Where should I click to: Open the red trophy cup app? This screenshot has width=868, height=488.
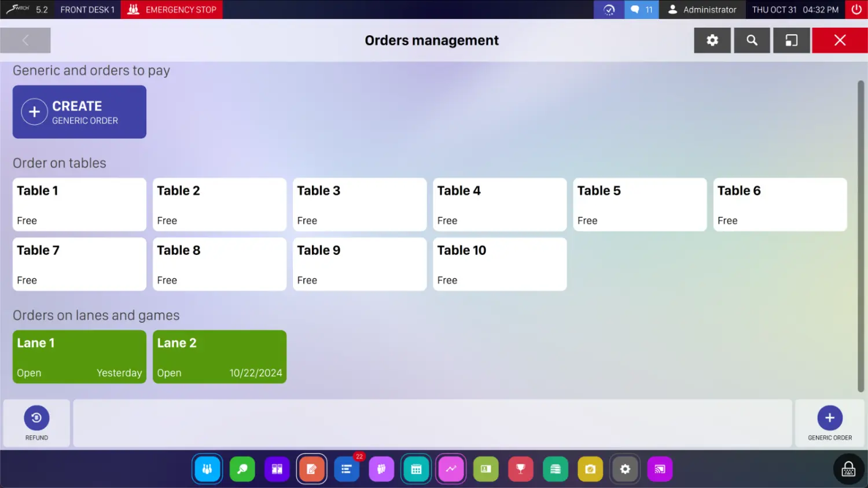pos(521,469)
